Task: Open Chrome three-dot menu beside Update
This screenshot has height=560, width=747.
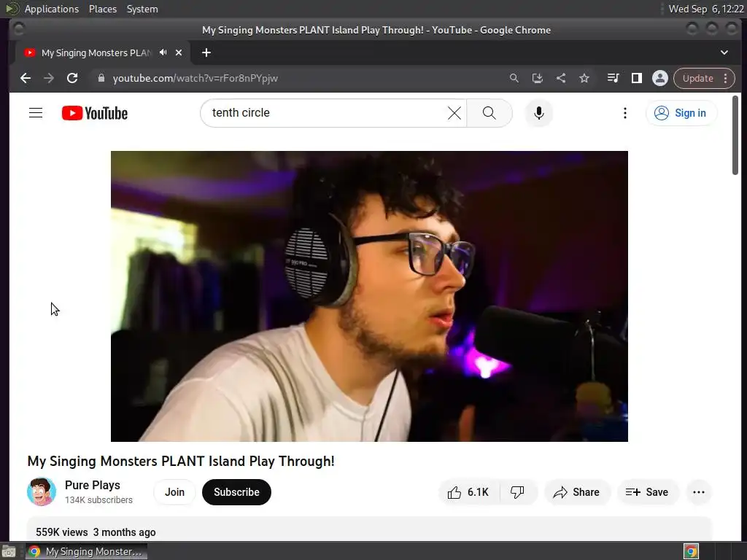Action: pyautogui.click(x=726, y=78)
